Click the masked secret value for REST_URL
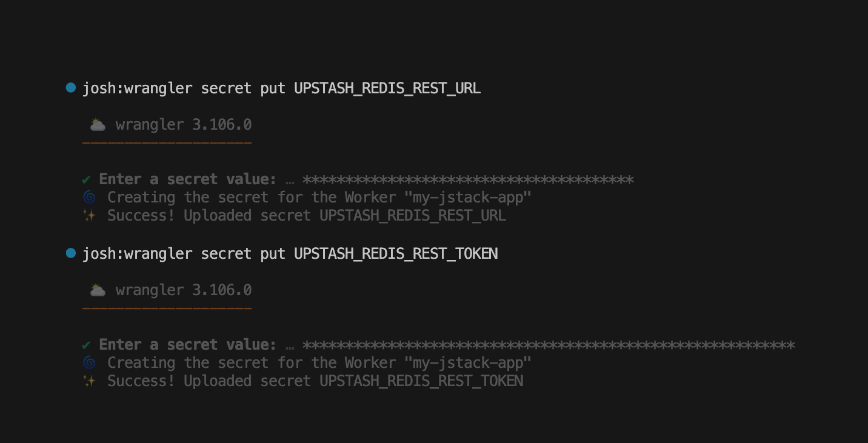Screen dimensions: 868x443 click(x=468, y=180)
